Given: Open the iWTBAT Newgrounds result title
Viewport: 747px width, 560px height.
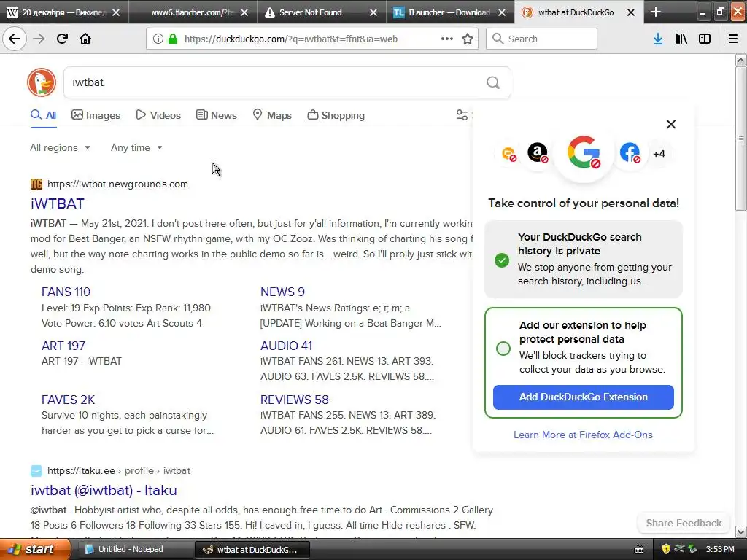Looking at the screenshot, I should pyautogui.click(x=58, y=204).
